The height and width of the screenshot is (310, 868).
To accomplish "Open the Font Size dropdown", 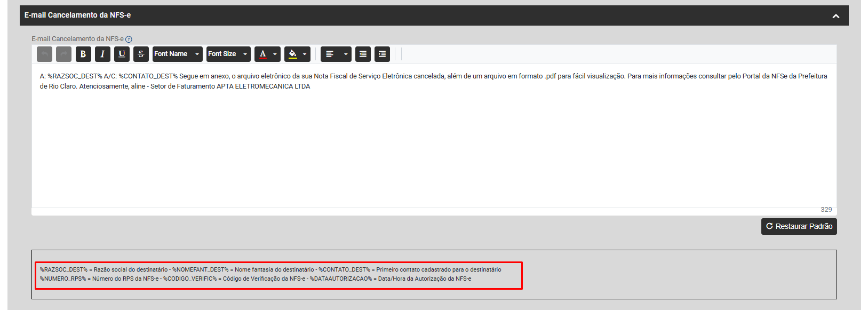I will point(228,54).
